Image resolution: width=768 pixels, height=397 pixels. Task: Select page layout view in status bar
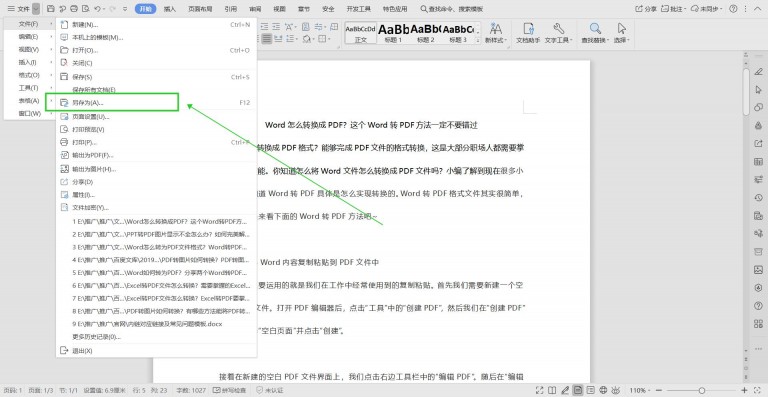578,390
